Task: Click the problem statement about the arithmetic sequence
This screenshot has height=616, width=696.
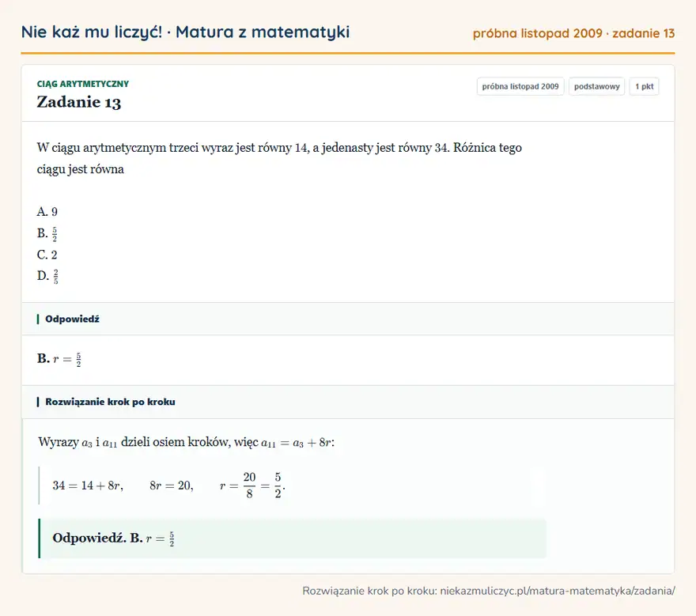Action: pyautogui.click(x=279, y=158)
